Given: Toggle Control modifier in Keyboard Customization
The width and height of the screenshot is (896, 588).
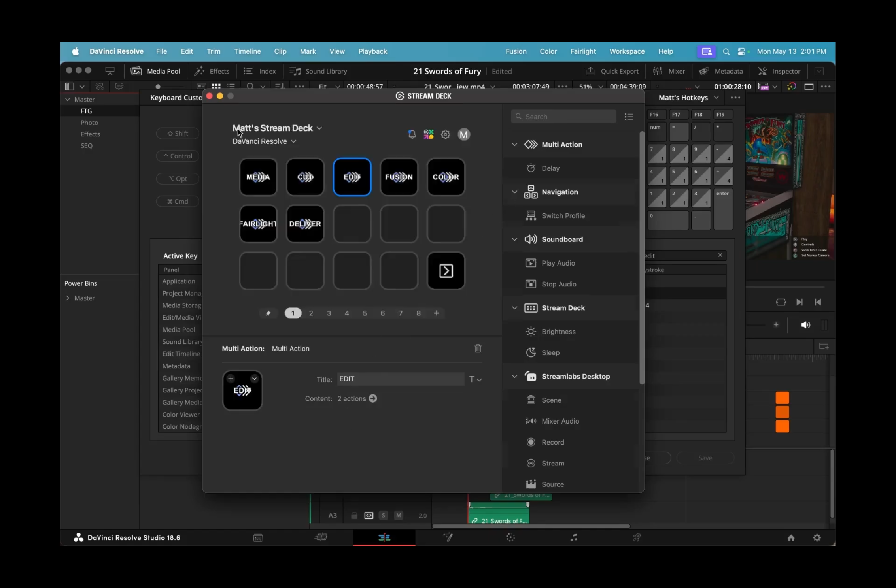Looking at the screenshot, I should click(x=178, y=156).
